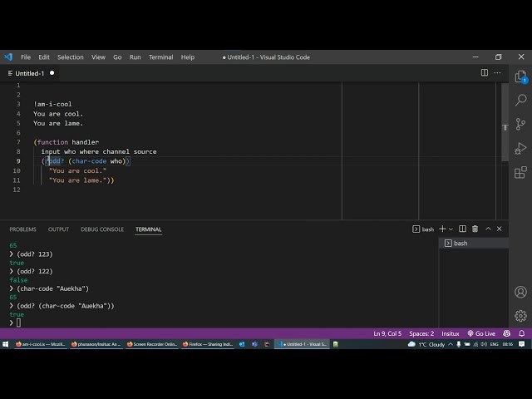
Task: Show hidden system tray icons
Action: (x=451, y=344)
